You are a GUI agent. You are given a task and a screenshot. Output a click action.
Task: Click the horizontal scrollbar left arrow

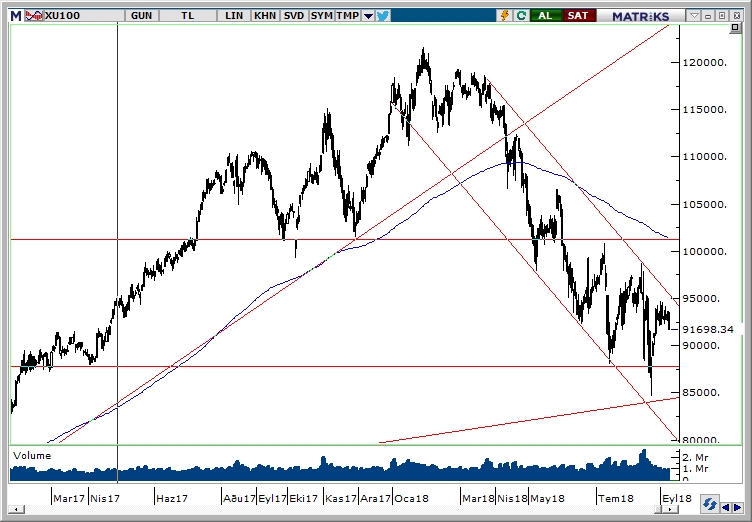[x=16, y=510]
